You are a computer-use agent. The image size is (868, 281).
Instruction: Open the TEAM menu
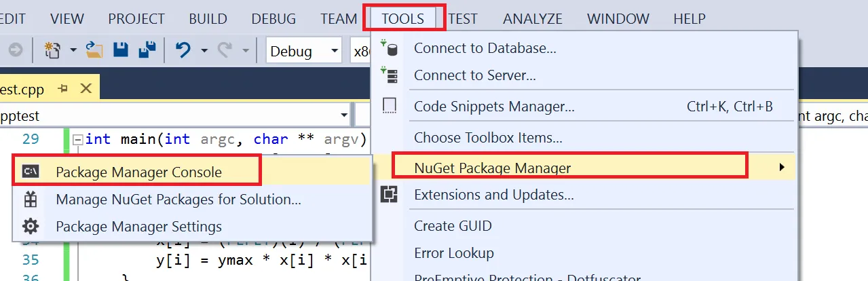pos(339,19)
